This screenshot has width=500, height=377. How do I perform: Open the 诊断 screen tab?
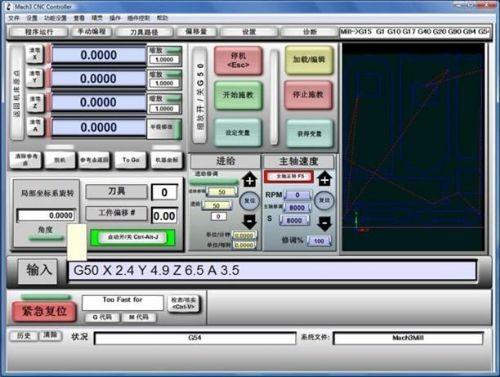coord(309,32)
